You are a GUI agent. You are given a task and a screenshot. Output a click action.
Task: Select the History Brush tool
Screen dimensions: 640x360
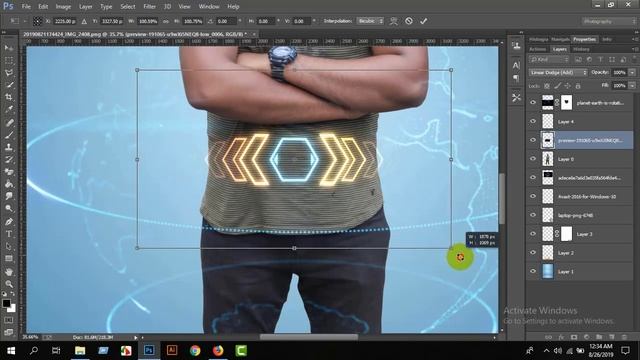(x=9, y=160)
